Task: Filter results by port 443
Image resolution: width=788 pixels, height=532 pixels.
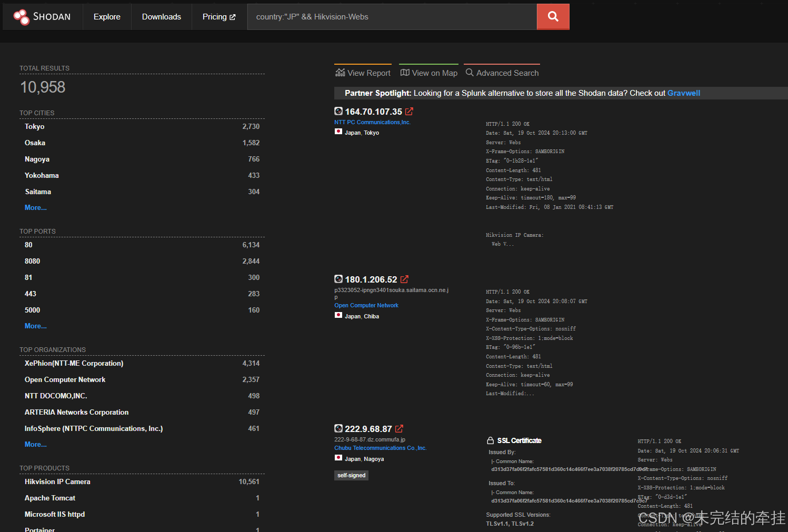Action: [x=142, y=294]
